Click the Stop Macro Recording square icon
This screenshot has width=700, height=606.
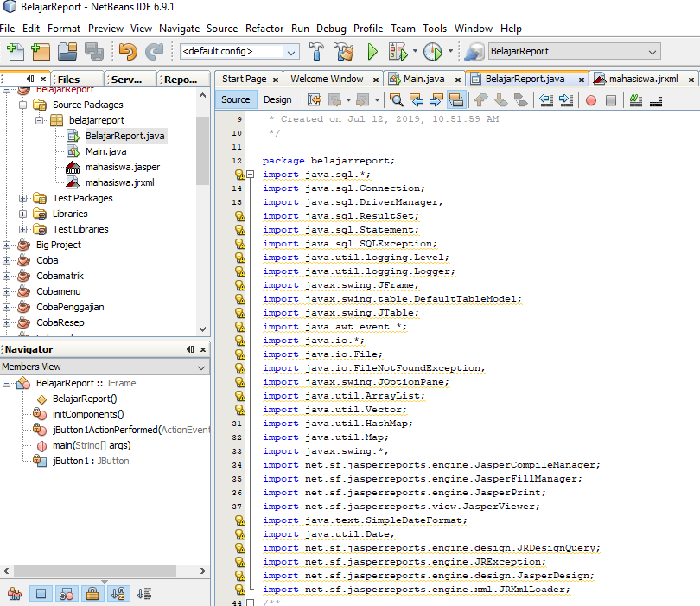pos(611,100)
